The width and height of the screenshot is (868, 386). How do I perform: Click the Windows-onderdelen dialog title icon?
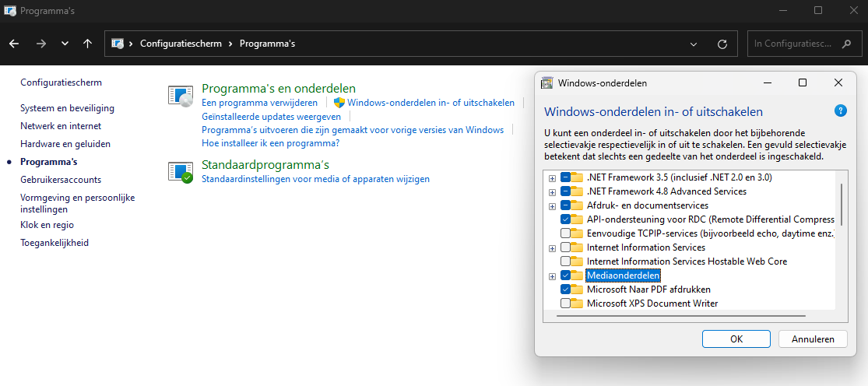547,83
